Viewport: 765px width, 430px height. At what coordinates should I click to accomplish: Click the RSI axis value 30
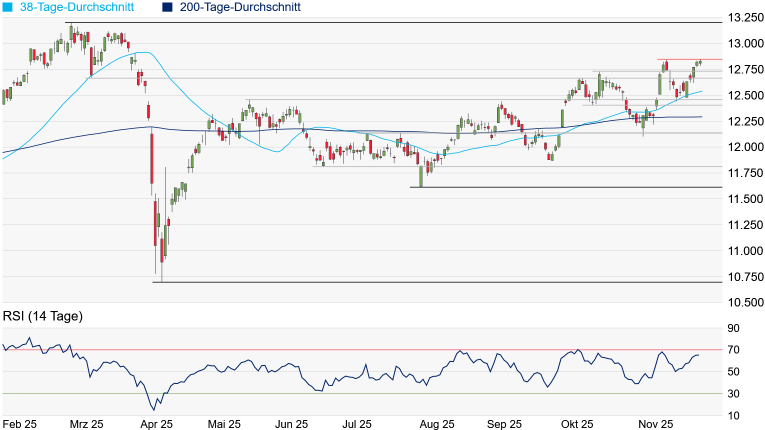[733, 394]
